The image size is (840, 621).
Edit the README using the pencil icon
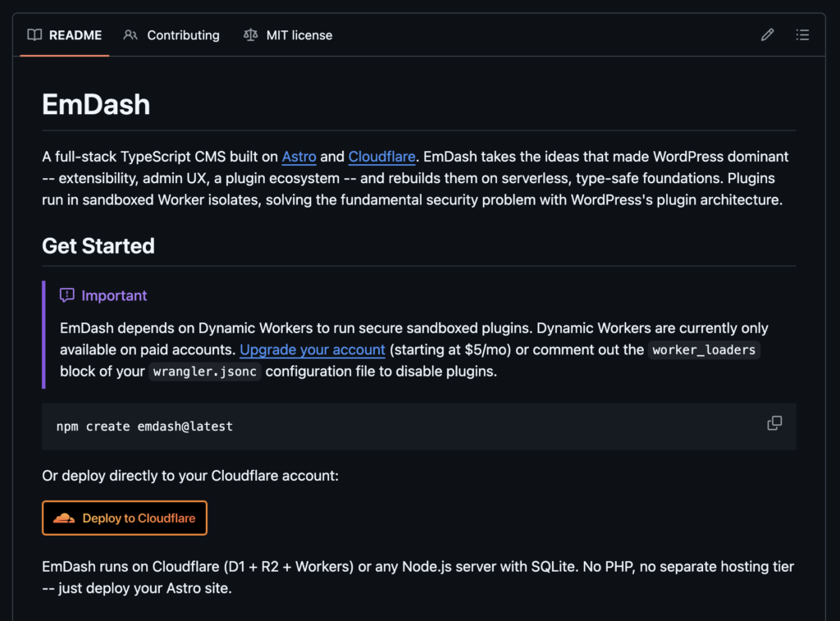tap(767, 34)
